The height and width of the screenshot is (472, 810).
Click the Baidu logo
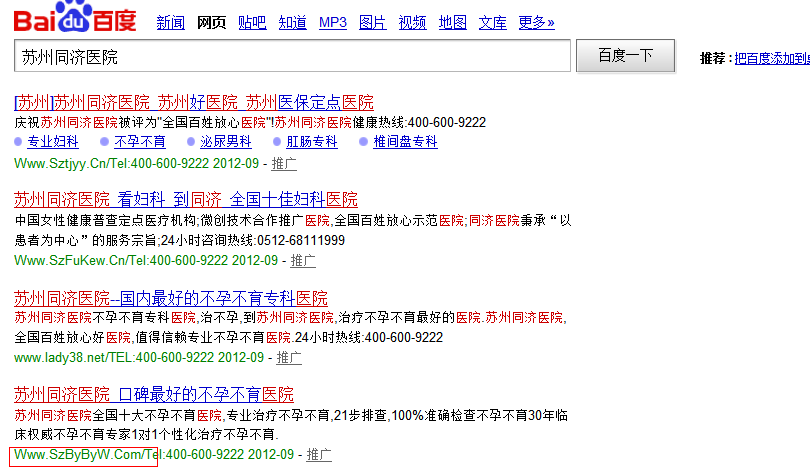click(x=75, y=17)
